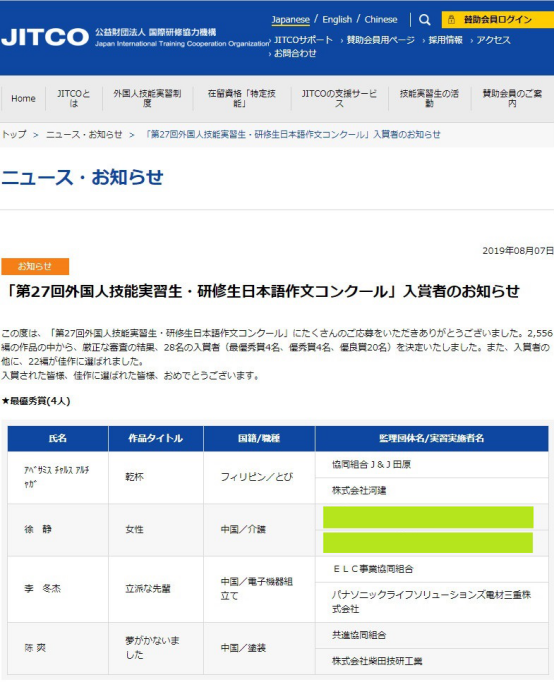Switch language to English
Screen dimensions: 554x683
[337, 20]
